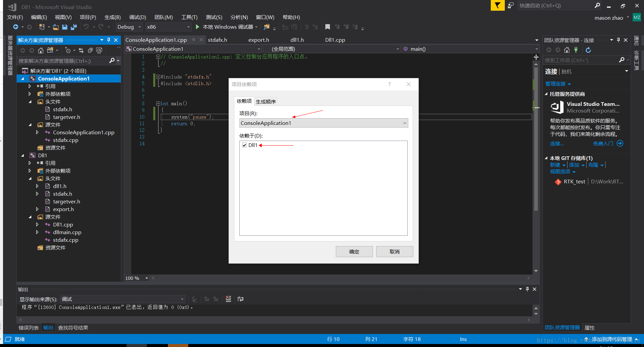Collapse the 托管服务提供商 section
This screenshot has width=644, height=347.
[x=546, y=94]
